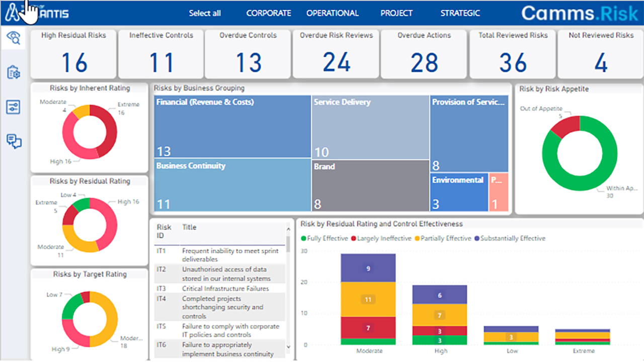The height and width of the screenshot is (362, 644).
Task: Select risk row IT5 corporate IT policies
Action: 219,330
